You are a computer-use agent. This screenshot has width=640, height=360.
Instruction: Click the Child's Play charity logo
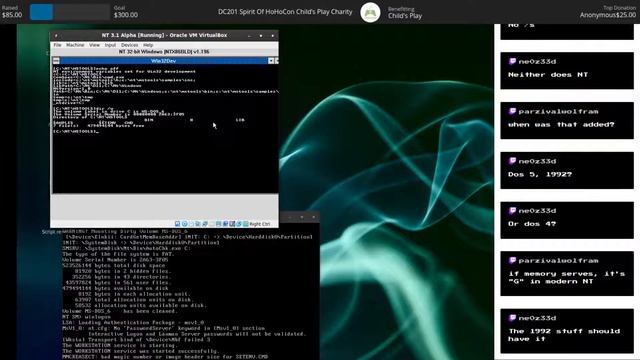pyautogui.click(x=370, y=12)
